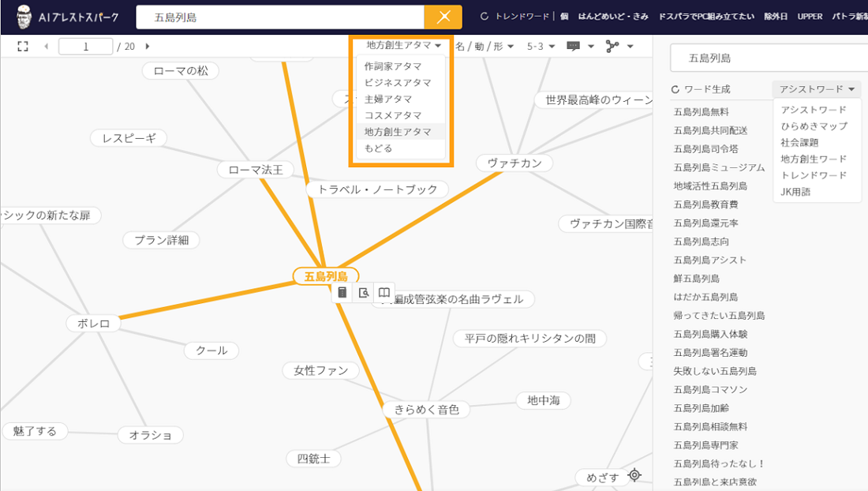The width and height of the screenshot is (868, 491).
Task: Click 五島列島ミュージアム in word list
Action: pyautogui.click(x=719, y=167)
